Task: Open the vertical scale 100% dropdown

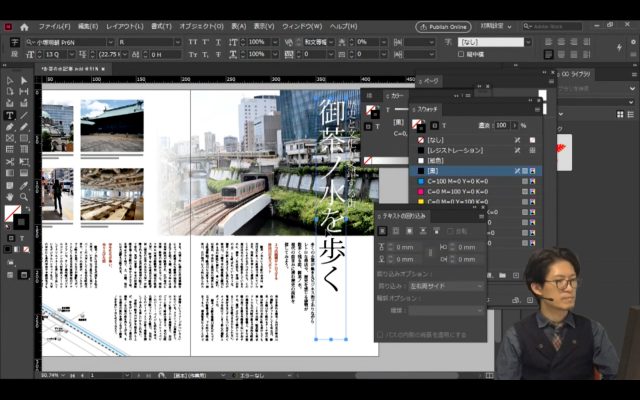Action: pos(275,42)
